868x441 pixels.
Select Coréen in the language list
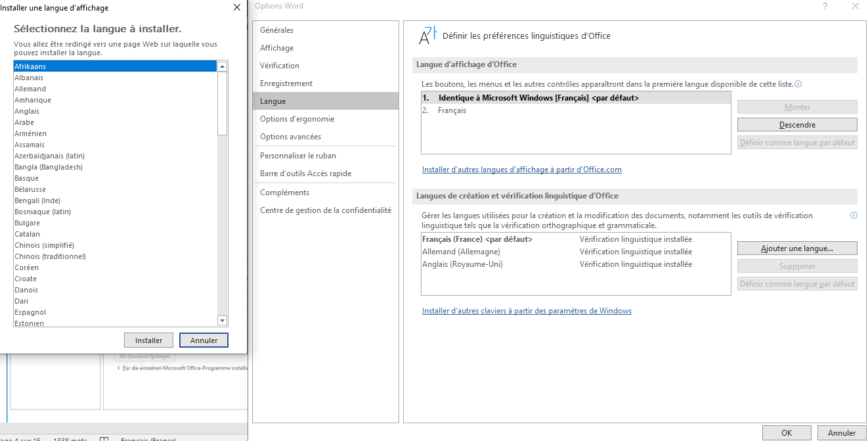pyautogui.click(x=115, y=267)
